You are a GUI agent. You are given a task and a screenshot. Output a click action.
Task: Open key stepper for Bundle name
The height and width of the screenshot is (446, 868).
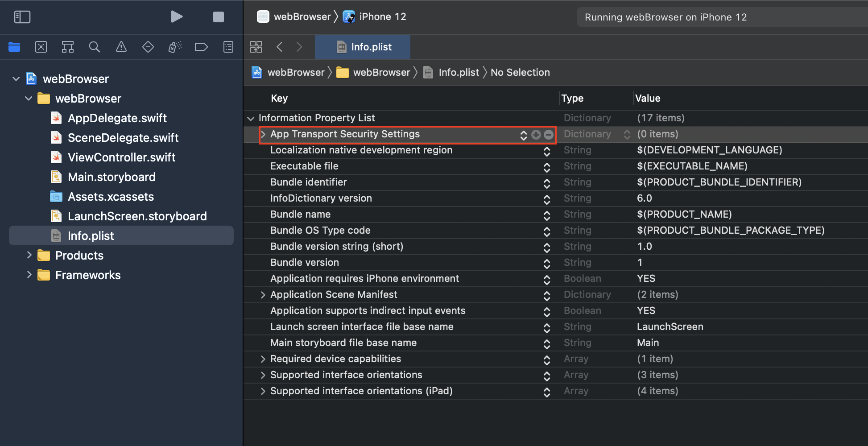click(x=547, y=215)
